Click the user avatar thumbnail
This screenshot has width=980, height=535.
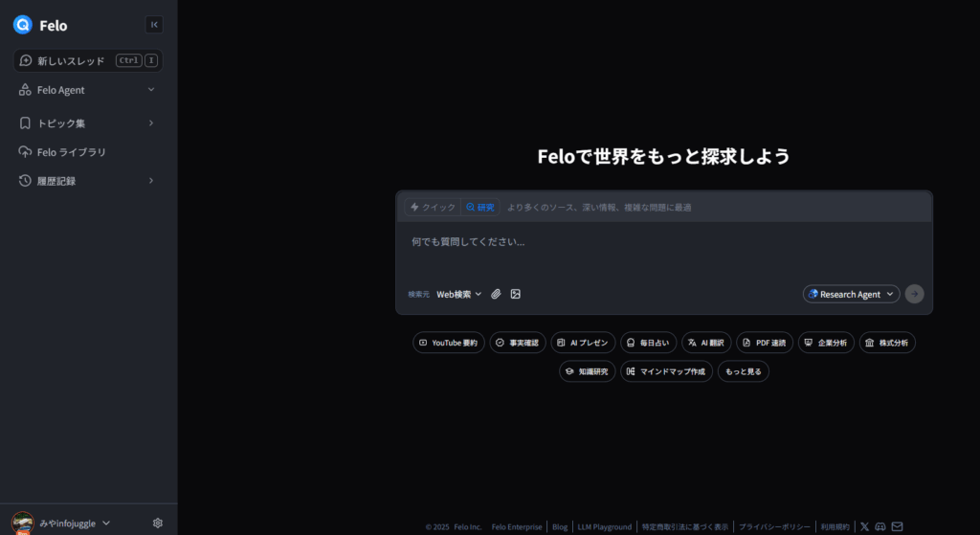point(23,524)
